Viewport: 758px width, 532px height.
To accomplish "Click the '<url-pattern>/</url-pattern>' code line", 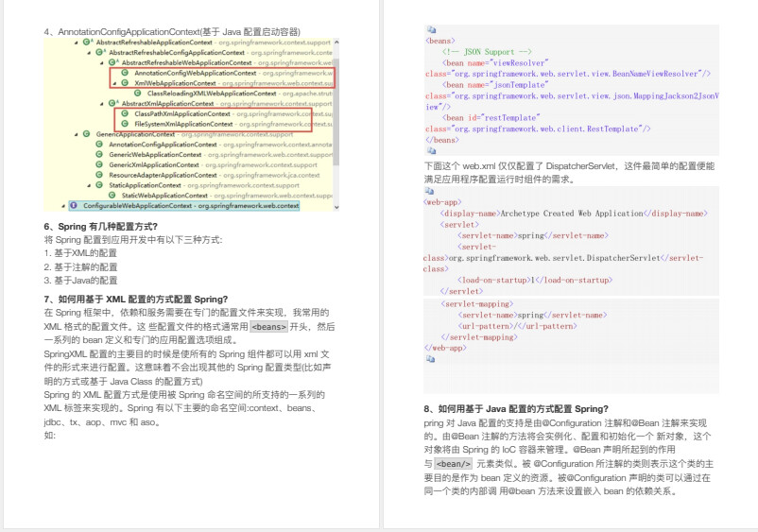I will (517, 326).
